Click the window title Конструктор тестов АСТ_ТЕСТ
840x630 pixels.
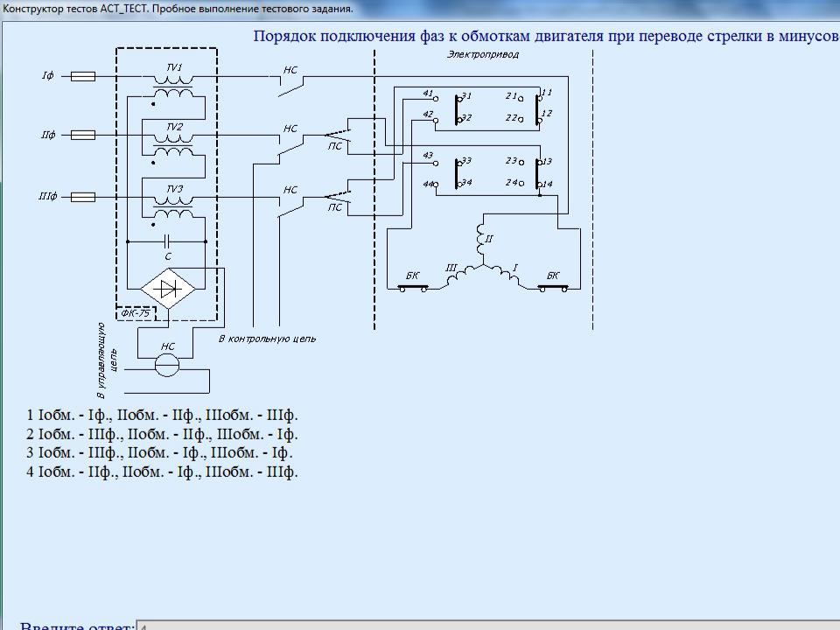[x=178, y=9]
